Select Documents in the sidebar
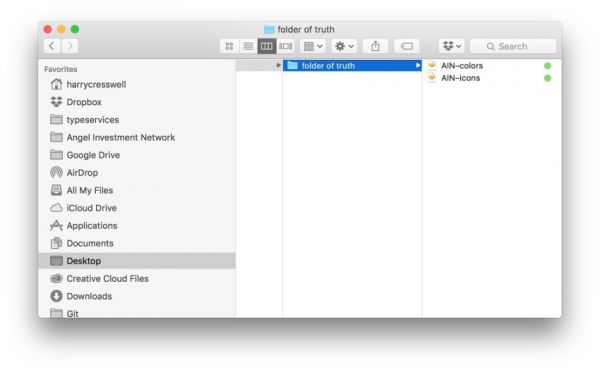 (137, 243)
